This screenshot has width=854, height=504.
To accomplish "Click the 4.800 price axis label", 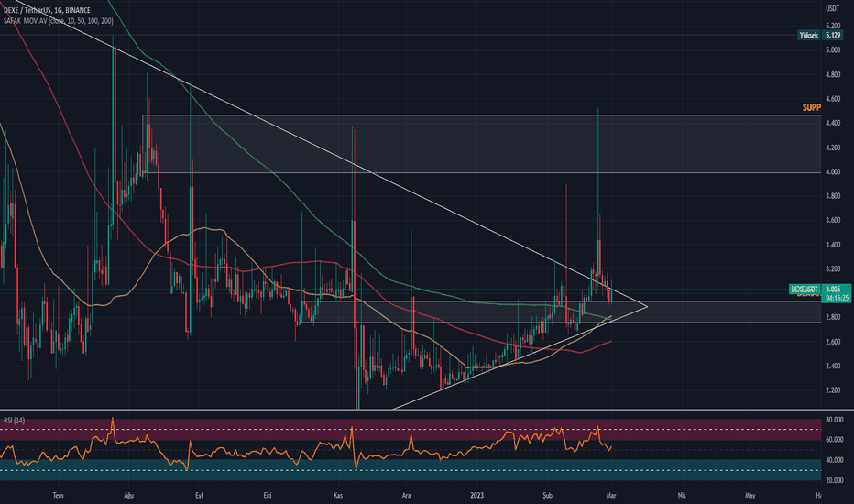I will pos(833,74).
